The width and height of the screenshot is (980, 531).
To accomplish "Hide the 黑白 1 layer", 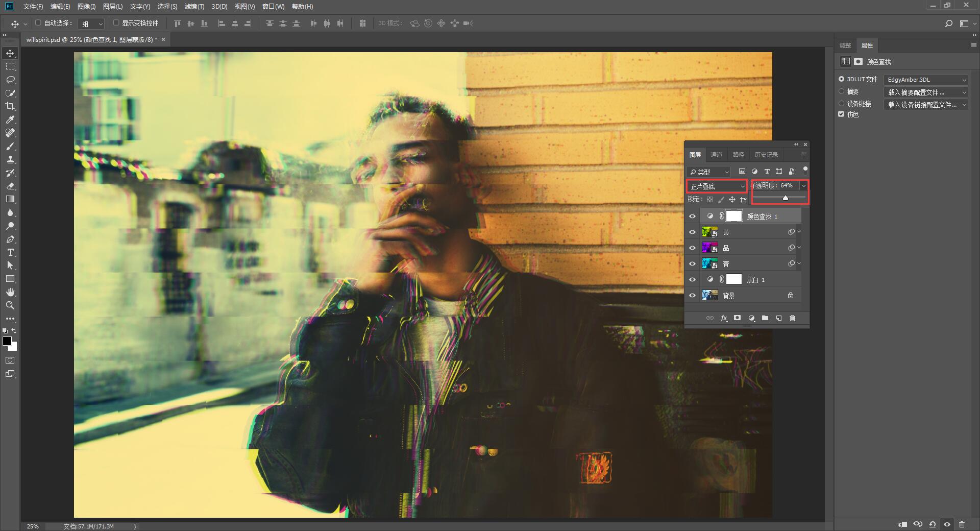I will pyautogui.click(x=692, y=280).
